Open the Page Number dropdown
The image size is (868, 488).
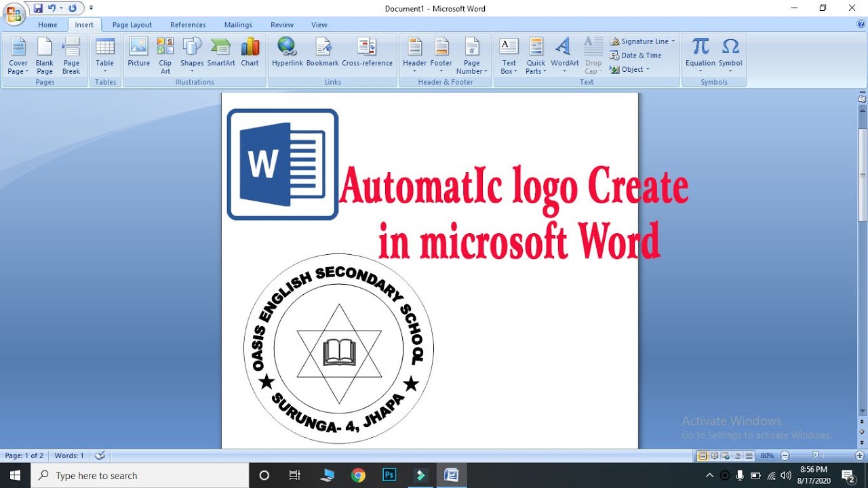click(x=472, y=56)
